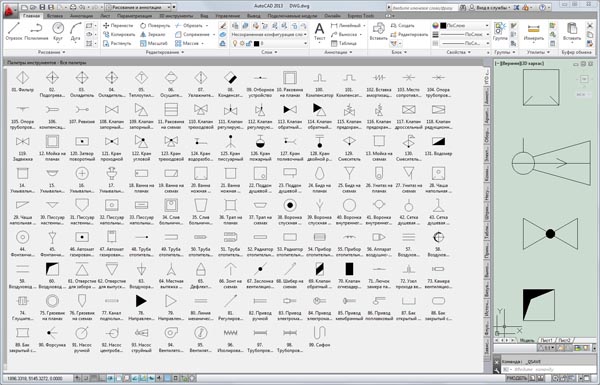
Task: Select the 01. Фильтр palette symbol
Action: (x=23, y=82)
